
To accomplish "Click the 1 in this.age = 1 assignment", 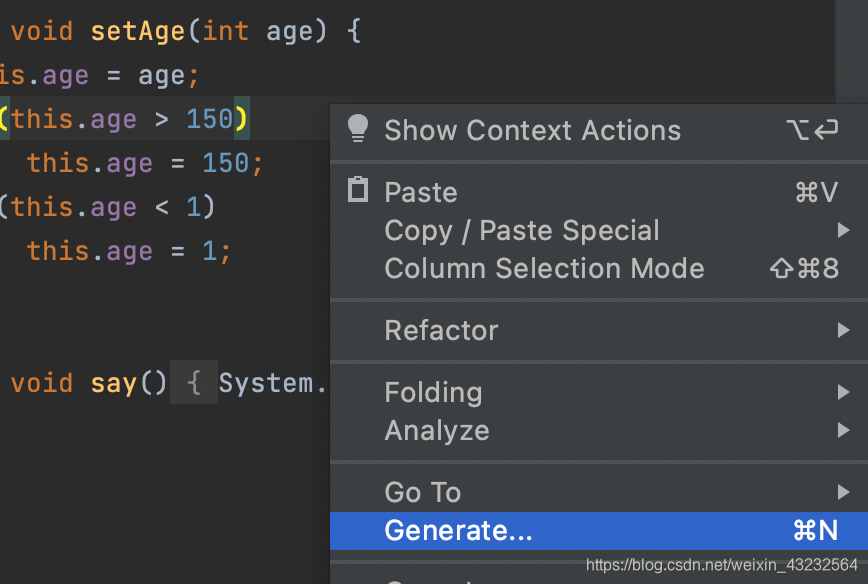I will (209, 251).
